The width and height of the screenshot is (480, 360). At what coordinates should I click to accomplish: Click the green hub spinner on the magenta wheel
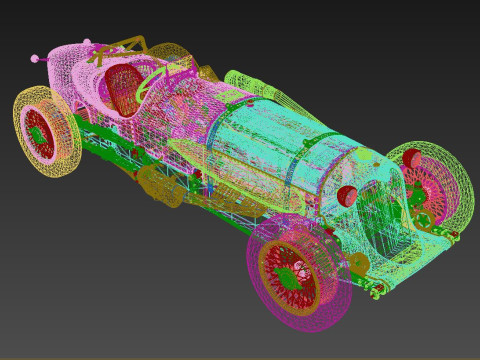point(288,278)
